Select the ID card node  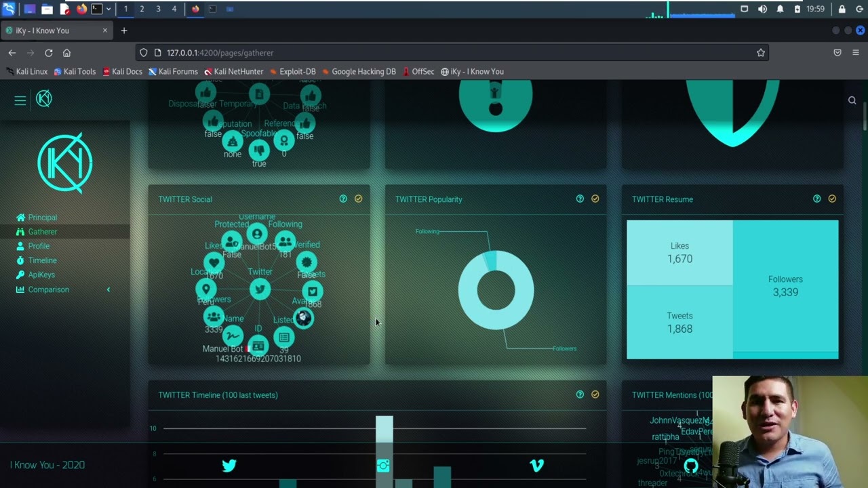pos(258,346)
